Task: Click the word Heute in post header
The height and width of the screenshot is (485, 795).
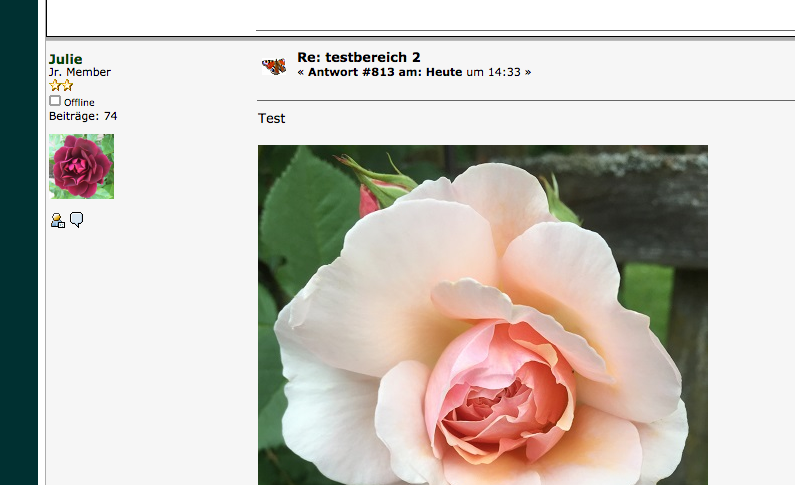Action: pyautogui.click(x=444, y=72)
